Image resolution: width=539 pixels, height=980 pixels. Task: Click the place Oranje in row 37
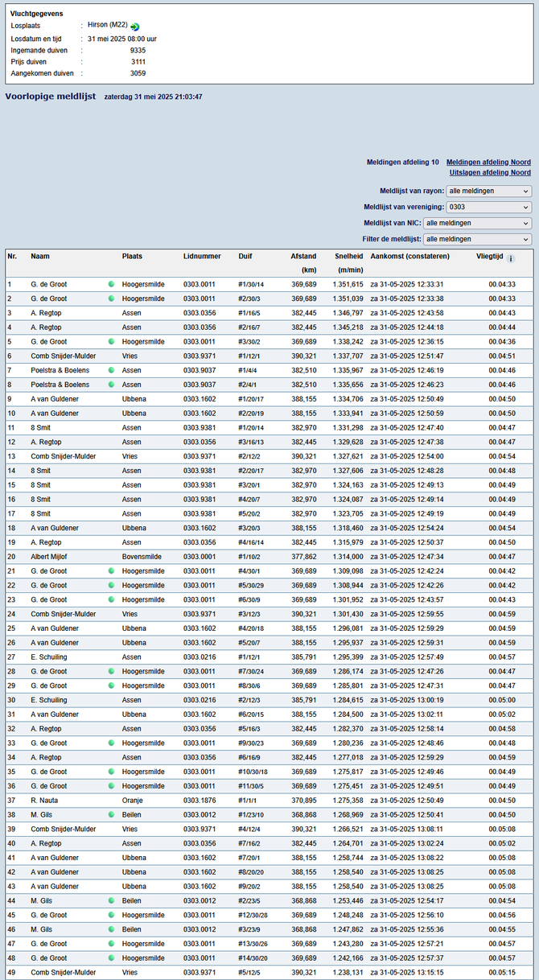point(134,801)
